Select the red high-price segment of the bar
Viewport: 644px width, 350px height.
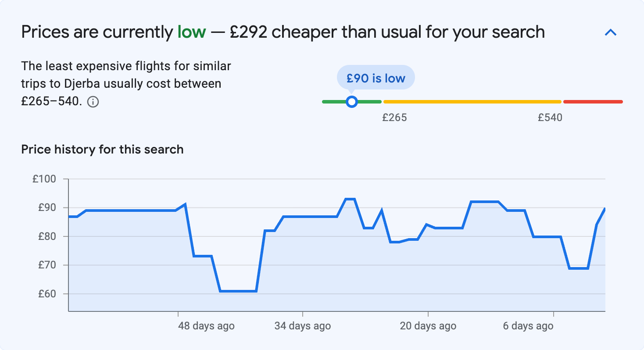click(592, 101)
